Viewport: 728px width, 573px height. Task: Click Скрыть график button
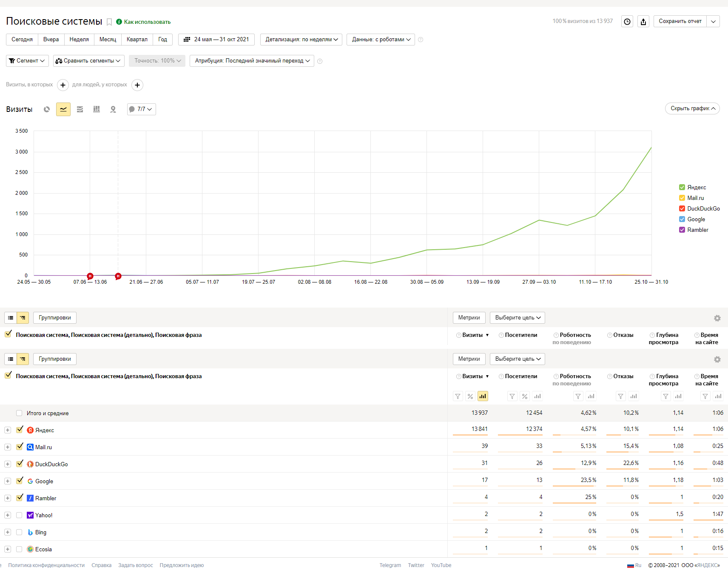tap(692, 108)
